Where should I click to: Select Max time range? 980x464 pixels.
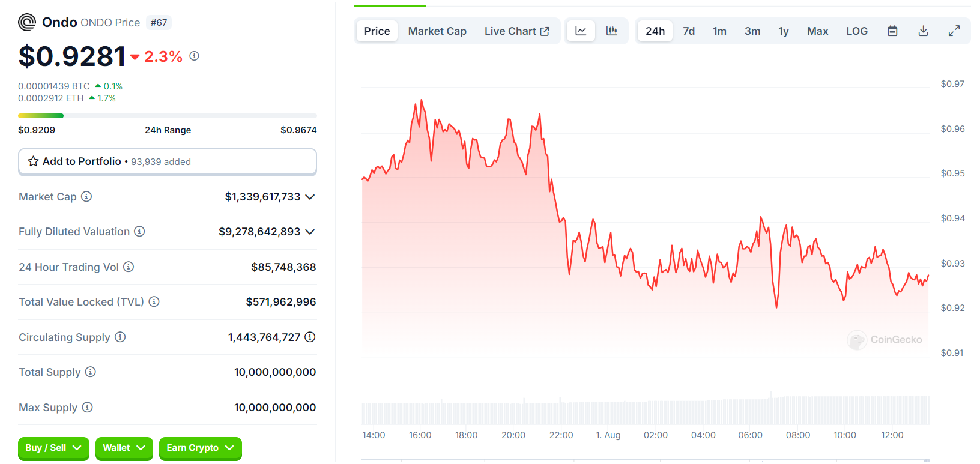coord(817,31)
